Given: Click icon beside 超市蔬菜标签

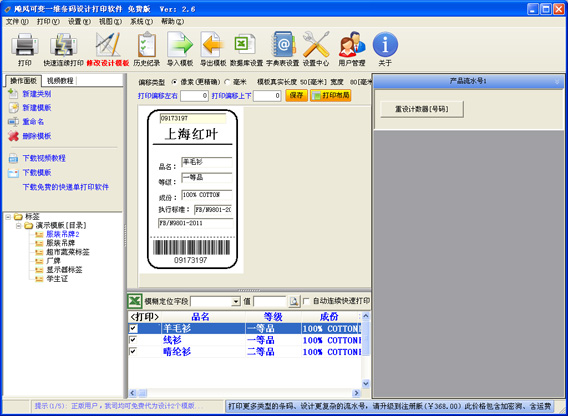Looking at the screenshot, I should coord(39,252).
